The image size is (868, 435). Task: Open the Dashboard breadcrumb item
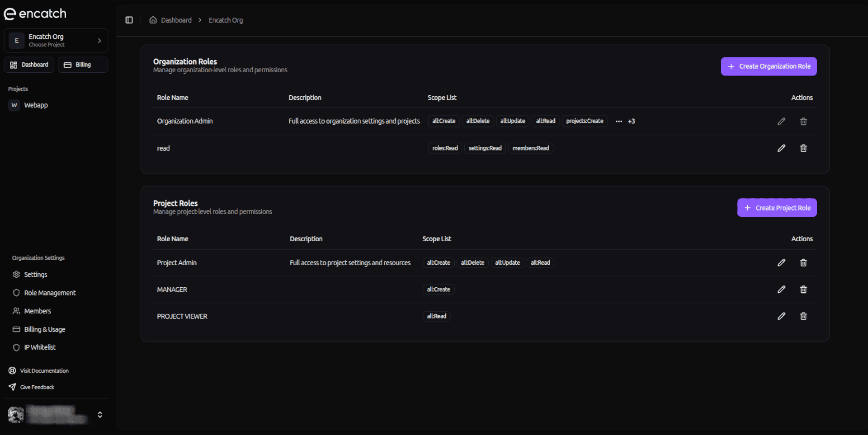[x=176, y=20]
